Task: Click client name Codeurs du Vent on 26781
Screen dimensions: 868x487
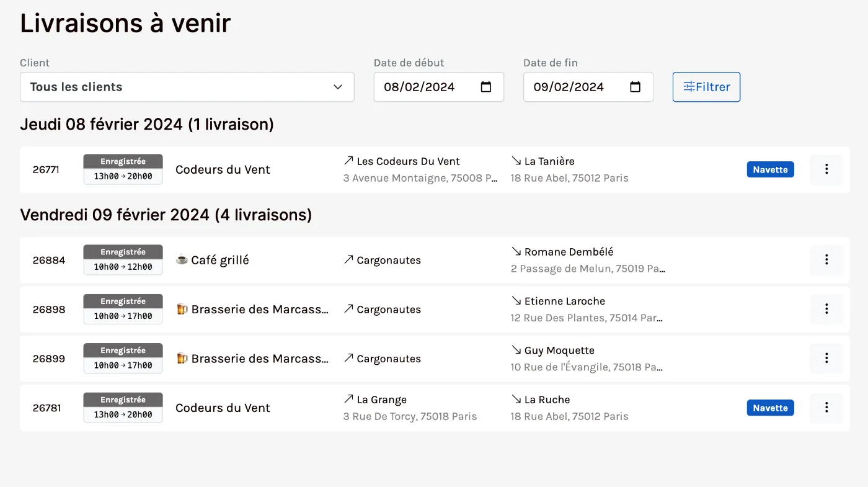Action: coord(223,408)
